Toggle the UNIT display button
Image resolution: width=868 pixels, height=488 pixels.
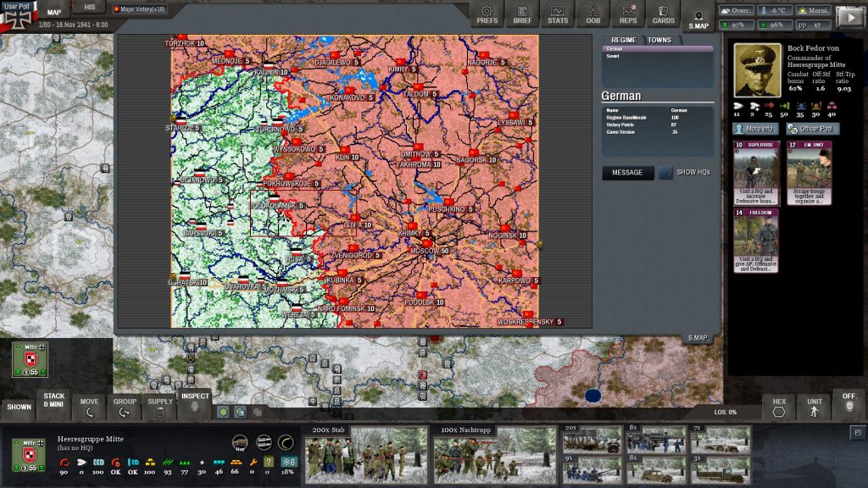point(815,407)
